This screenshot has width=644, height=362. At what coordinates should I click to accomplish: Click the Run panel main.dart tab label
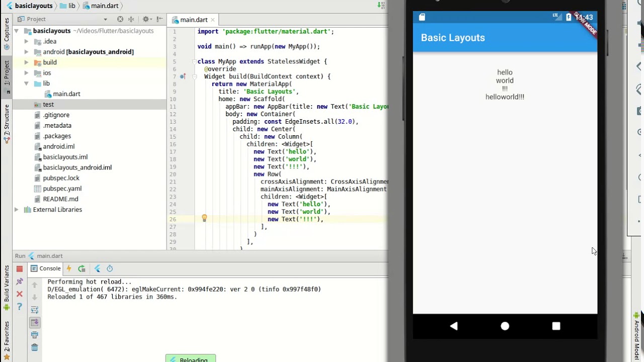point(49,256)
